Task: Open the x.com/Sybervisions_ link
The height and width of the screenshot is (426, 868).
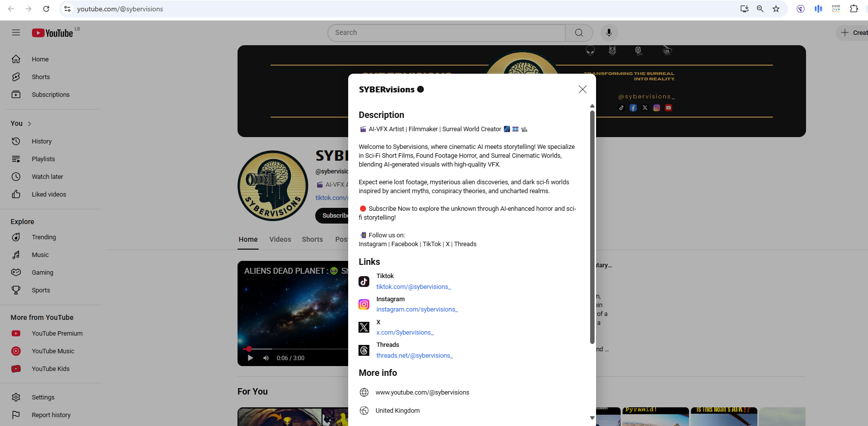Action: click(x=405, y=333)
